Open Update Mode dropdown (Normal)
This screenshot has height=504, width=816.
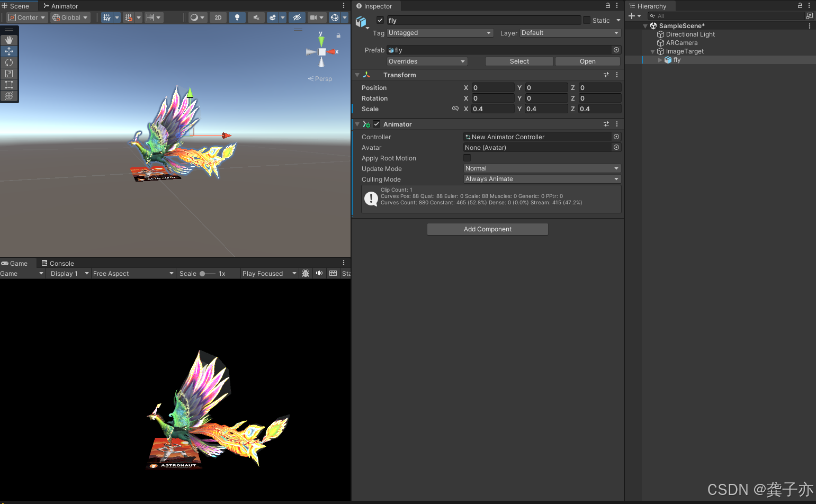click(542, 168)
